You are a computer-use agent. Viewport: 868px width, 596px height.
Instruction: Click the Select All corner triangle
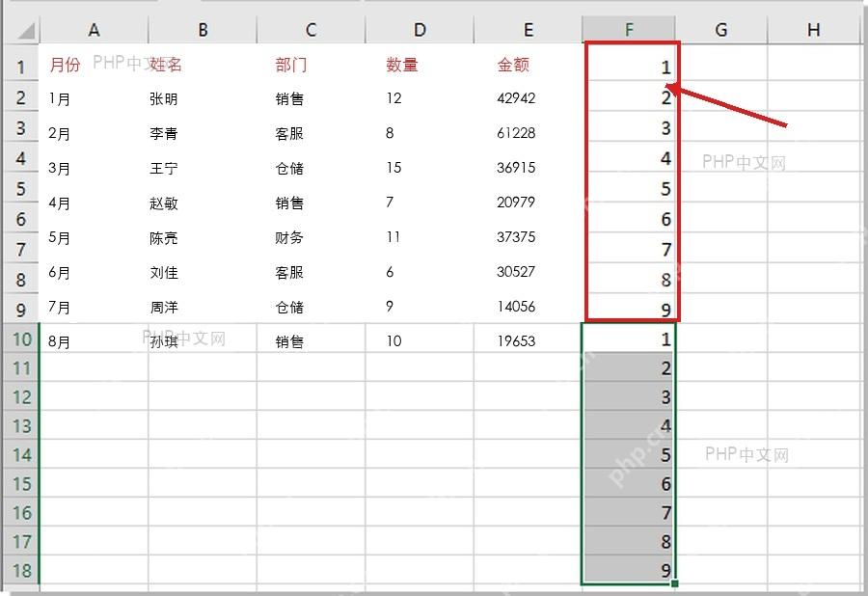tap(25, 31)
